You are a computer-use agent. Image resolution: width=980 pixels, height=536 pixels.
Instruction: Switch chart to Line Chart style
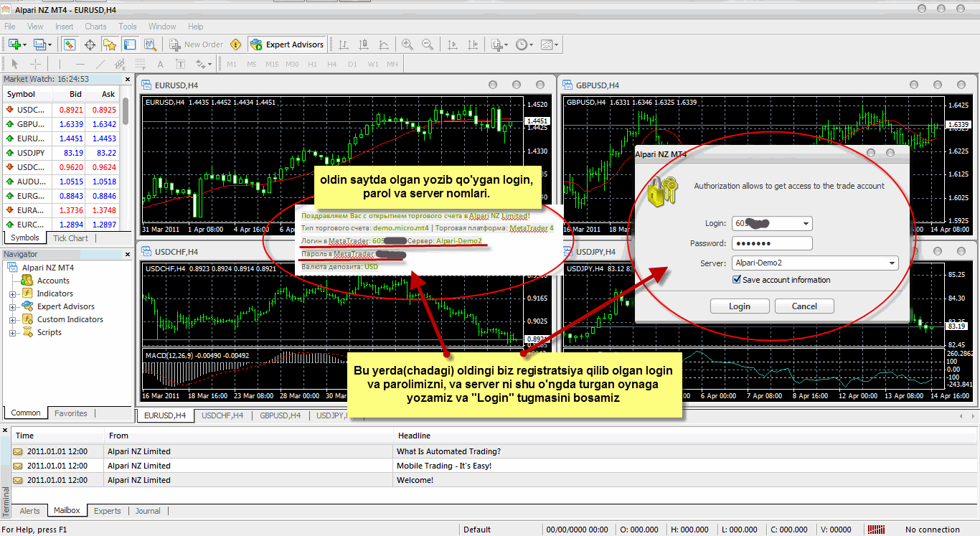pos(383,44)
